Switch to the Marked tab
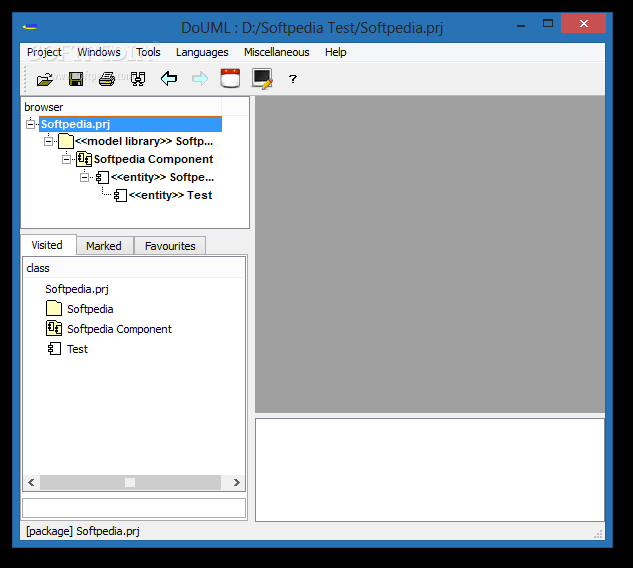This screenshot has width=633, height=568. point(104,246)
